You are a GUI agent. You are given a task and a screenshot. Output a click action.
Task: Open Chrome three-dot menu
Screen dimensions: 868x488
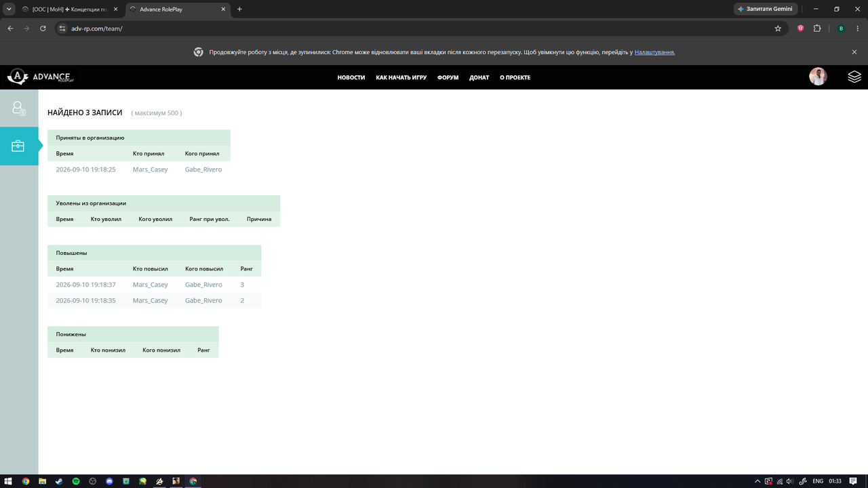coord(858,28)
